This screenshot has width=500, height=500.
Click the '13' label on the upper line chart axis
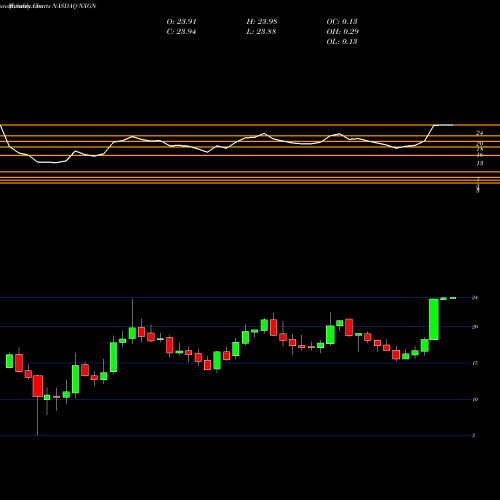coord(480,163)
